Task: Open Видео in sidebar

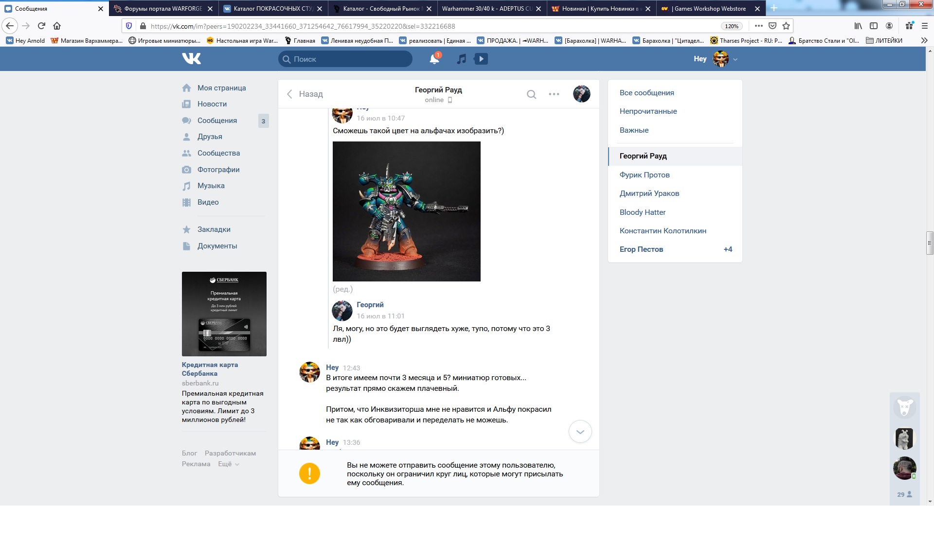Action: tap(208, 202)
